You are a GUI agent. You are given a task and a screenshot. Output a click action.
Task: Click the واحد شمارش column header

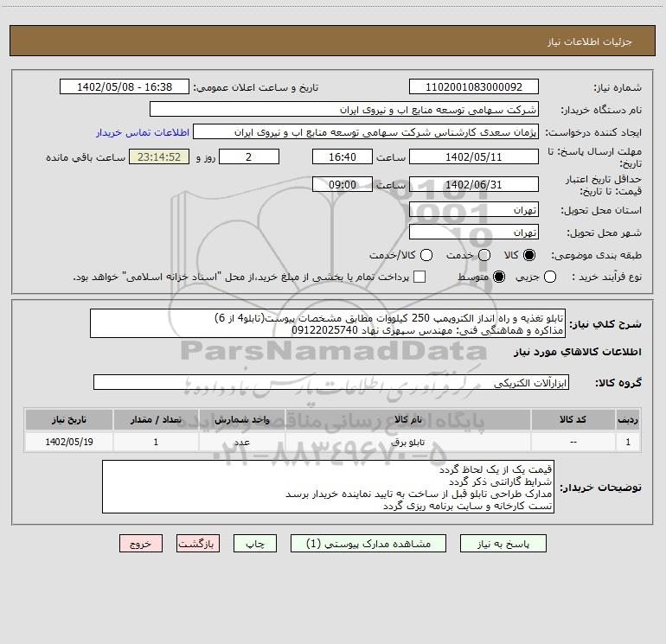pyautogui.click(x=241, y=419)
